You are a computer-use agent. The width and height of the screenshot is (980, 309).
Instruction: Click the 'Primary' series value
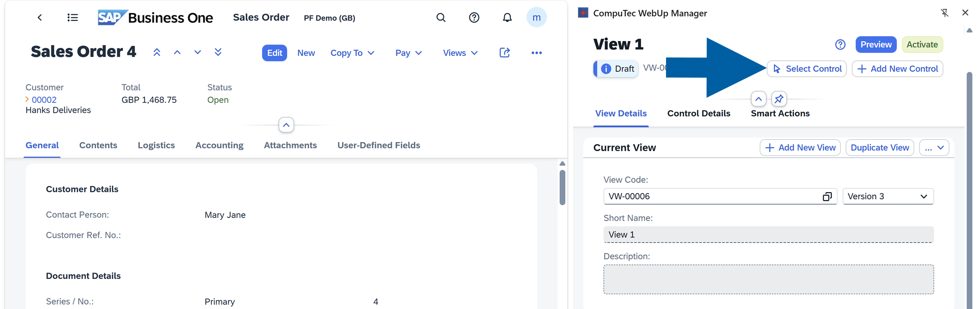click(x=220, y=302)
